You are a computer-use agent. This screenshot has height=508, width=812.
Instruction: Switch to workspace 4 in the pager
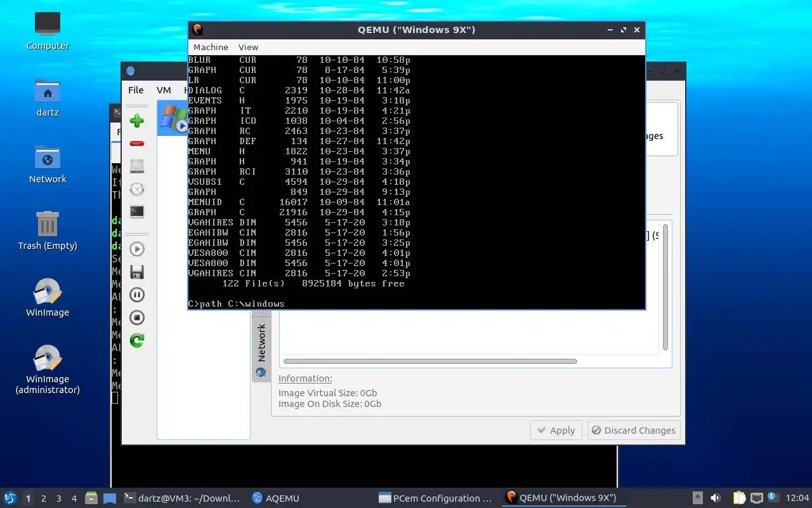[x=74, y=498]
